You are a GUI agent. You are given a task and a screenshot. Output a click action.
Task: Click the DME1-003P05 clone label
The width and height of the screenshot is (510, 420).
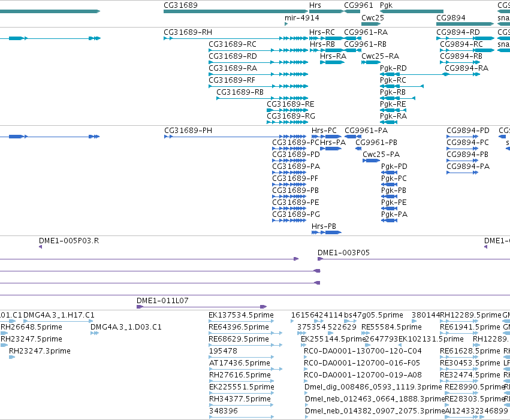click(x=343, y=253)
